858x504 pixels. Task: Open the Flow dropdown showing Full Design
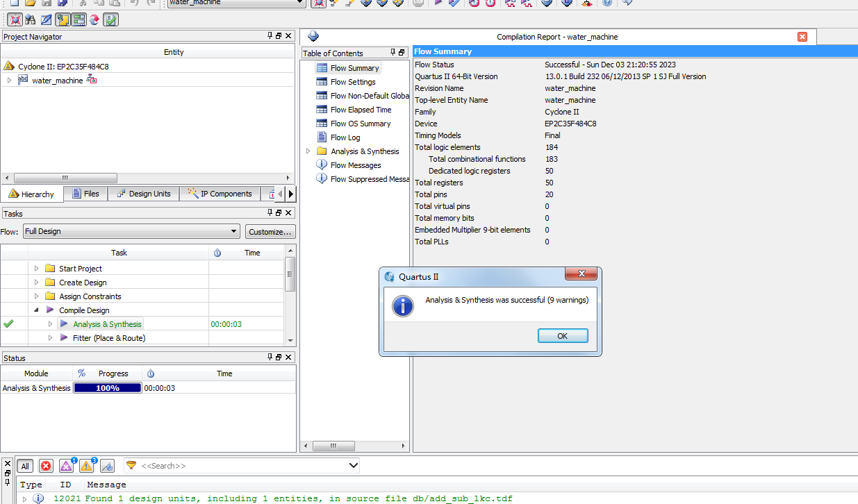click(131, 231)
